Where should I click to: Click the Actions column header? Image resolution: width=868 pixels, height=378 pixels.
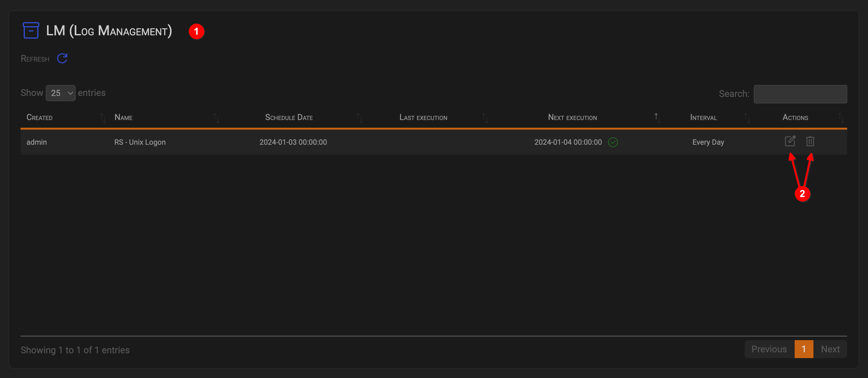click(x=795, y=117)
